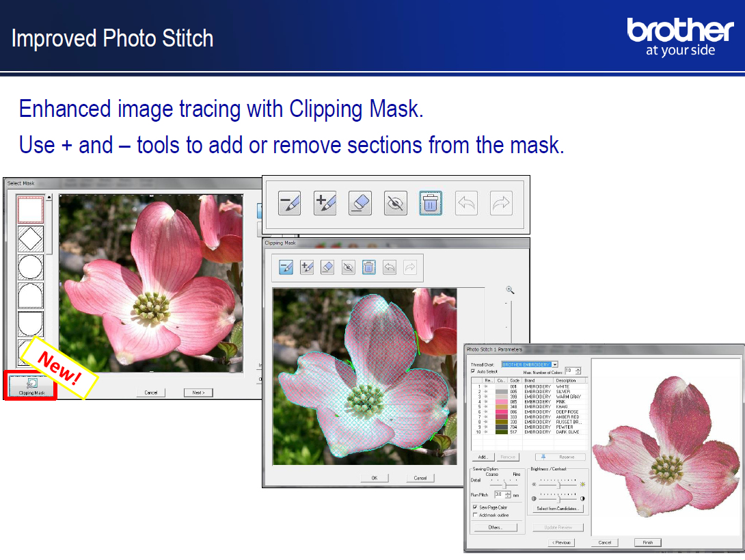Image resolution: width=745 pixels, height=560 pixels.
Task: Pick the eraser tool in enlarged toolbar
Action: [x=360, y=203]
